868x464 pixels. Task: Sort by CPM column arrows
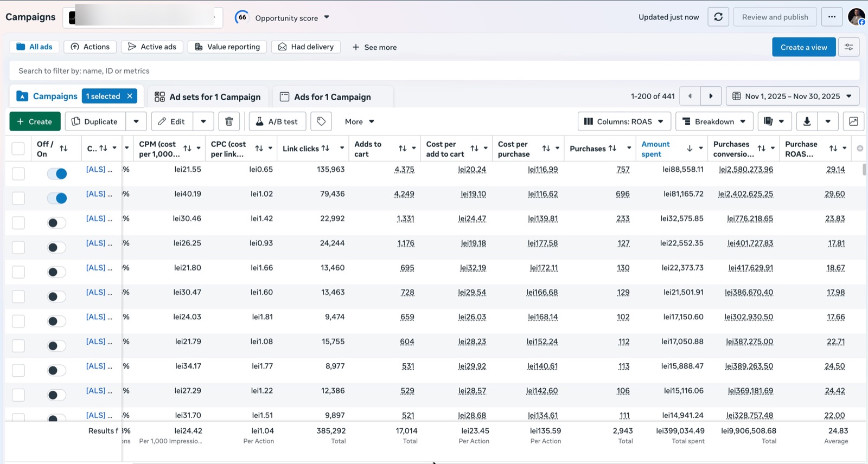coord(187,149)
